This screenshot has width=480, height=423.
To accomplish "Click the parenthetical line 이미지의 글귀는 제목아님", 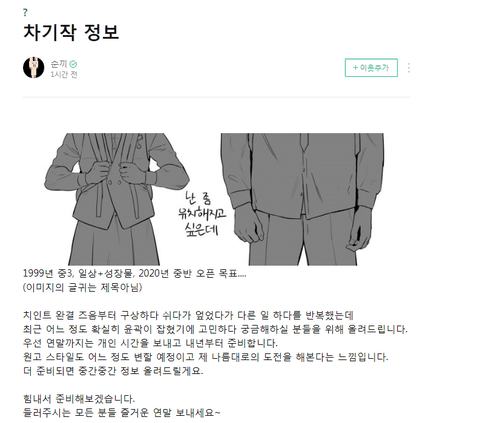I will (83, 287).
